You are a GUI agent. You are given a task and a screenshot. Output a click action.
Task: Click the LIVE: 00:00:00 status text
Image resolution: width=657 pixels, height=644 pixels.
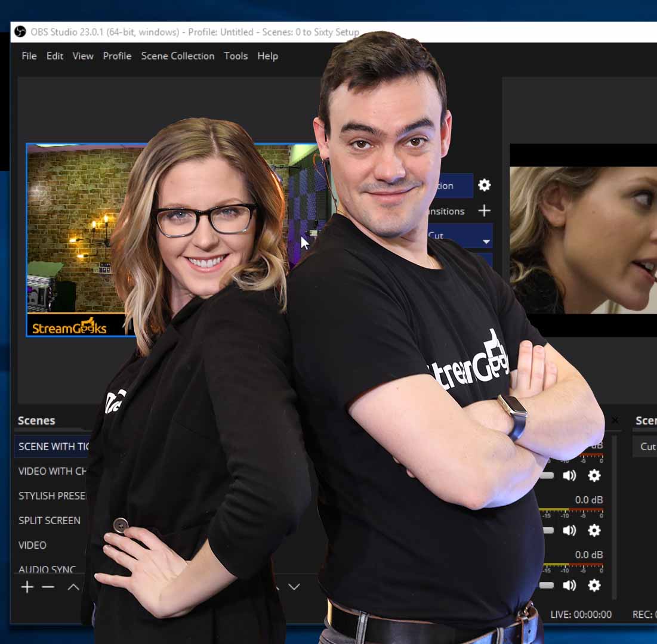click(581, 614)
